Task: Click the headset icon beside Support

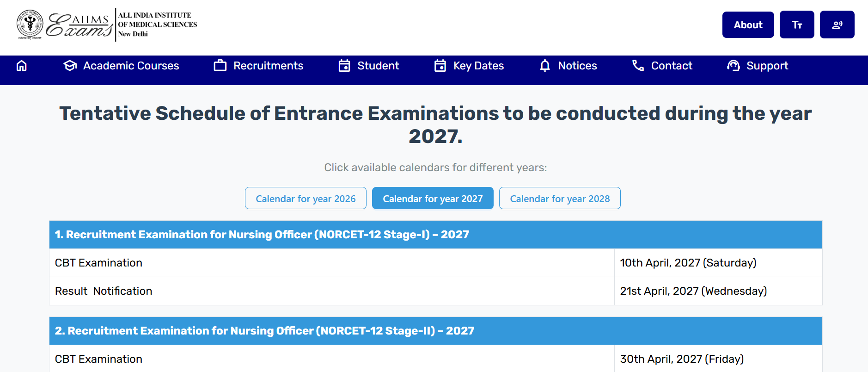Action: [x=734, y=66]
